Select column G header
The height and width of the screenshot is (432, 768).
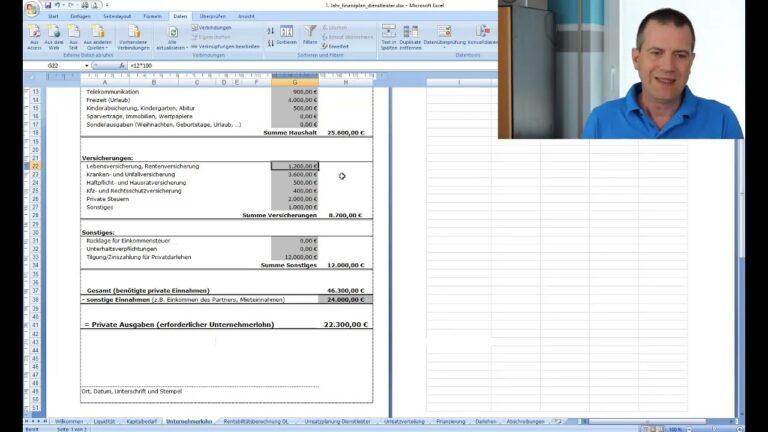[295, 83]
